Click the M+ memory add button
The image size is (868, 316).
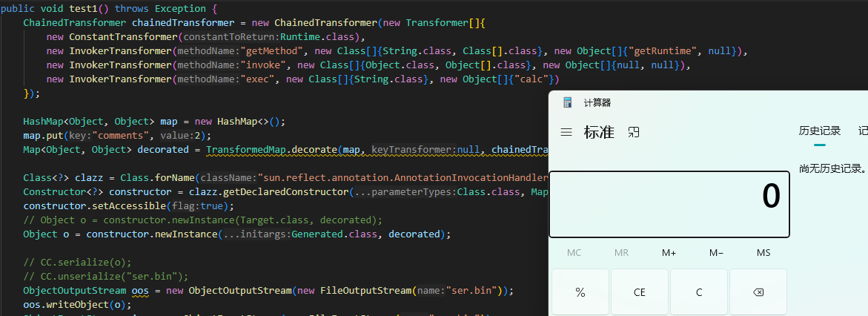tap(669, 253)
